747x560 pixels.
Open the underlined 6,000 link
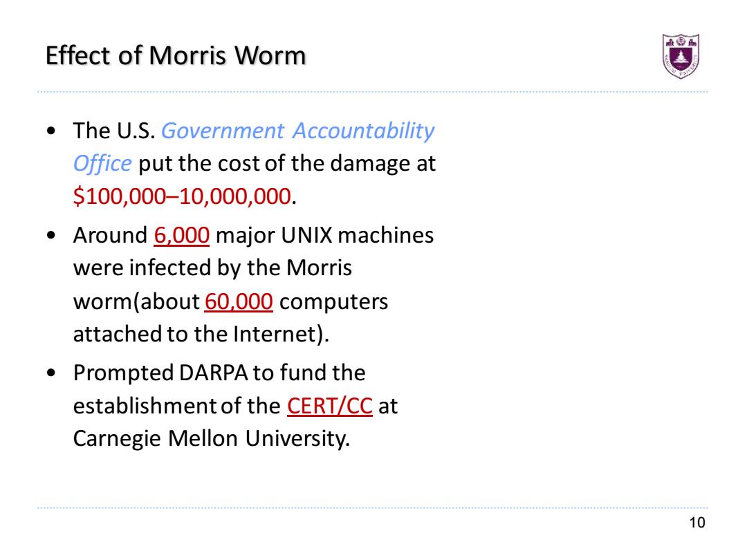pyautogui.click(x=181, y=235)
